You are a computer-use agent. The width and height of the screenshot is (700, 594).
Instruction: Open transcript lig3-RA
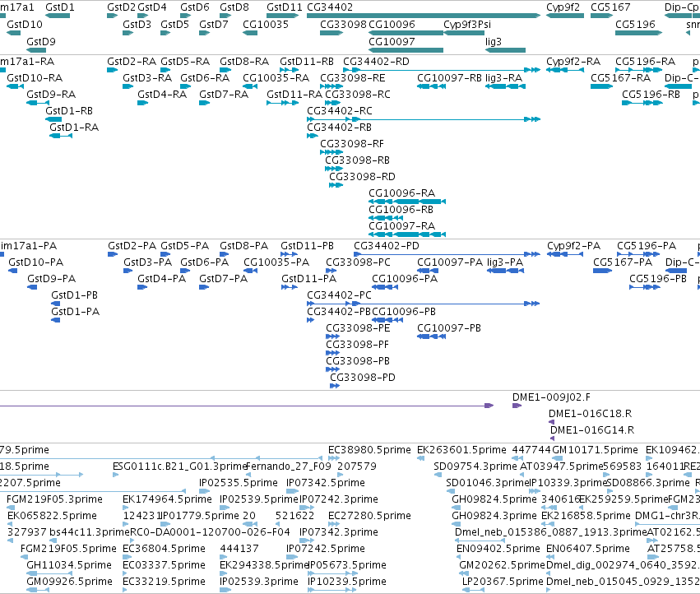(x=503, y=78)
